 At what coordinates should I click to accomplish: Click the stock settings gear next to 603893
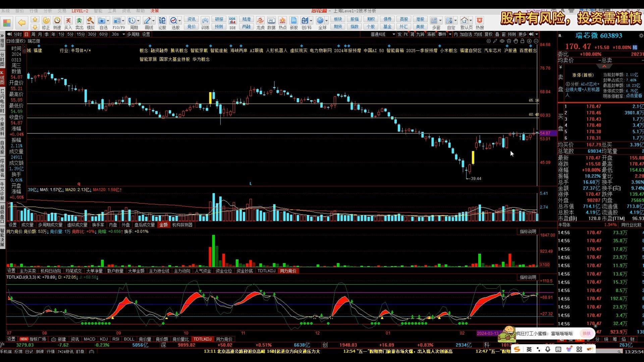click(x=641, y=36)
